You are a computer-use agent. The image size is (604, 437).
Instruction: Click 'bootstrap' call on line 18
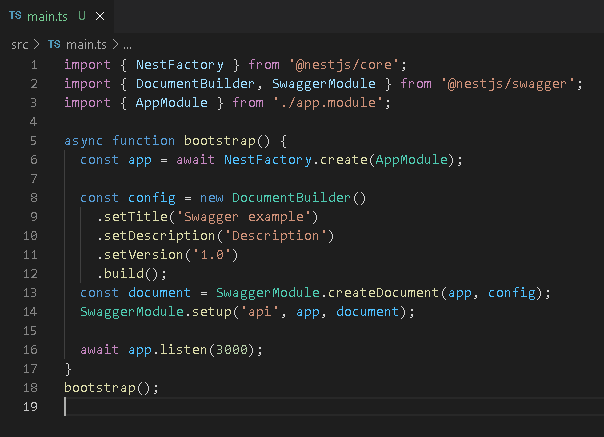click(x=100, y=387)
